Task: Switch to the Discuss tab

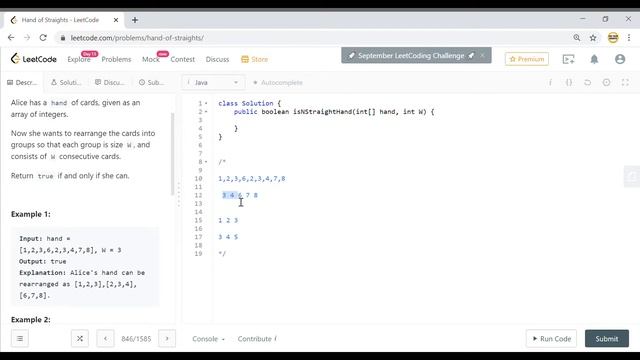Action: click(x=109, y=82)
